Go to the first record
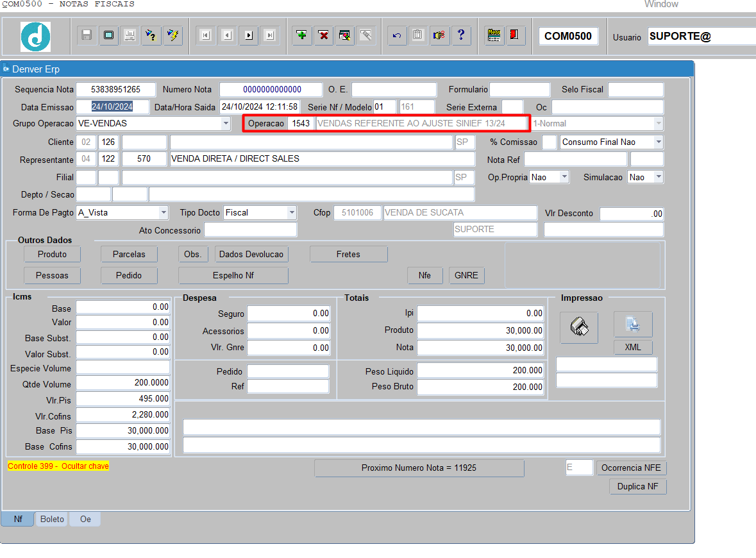The width and height of the screenshot is (756, 558). pos(206,35)
